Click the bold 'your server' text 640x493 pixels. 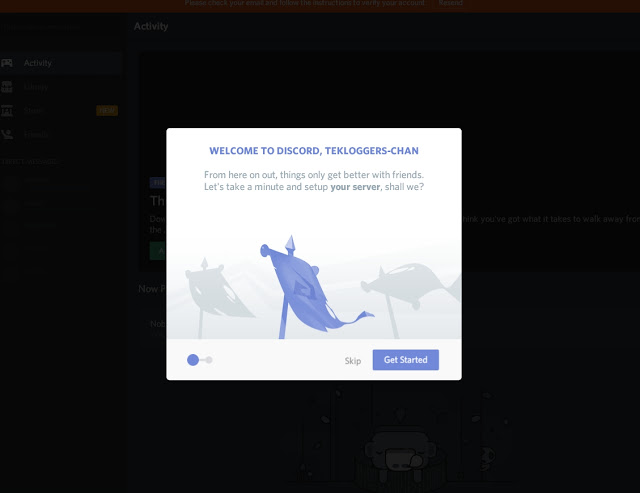(x=355, y=187)
